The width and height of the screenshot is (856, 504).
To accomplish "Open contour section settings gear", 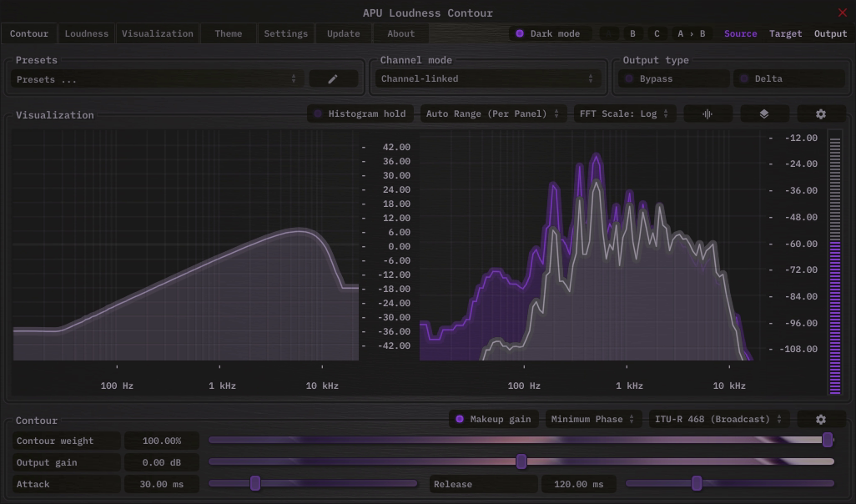I will (821, 419).
